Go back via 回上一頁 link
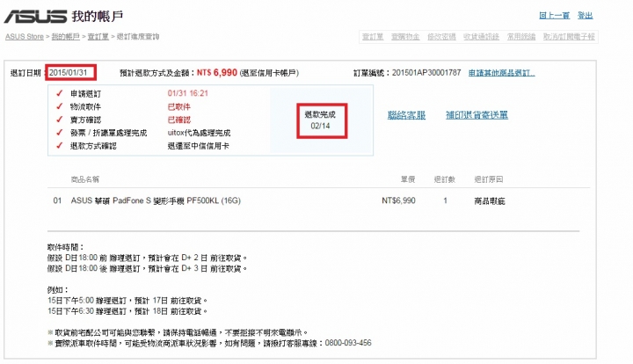The height and width of the screenshot is (364, 633). [554, 15]
